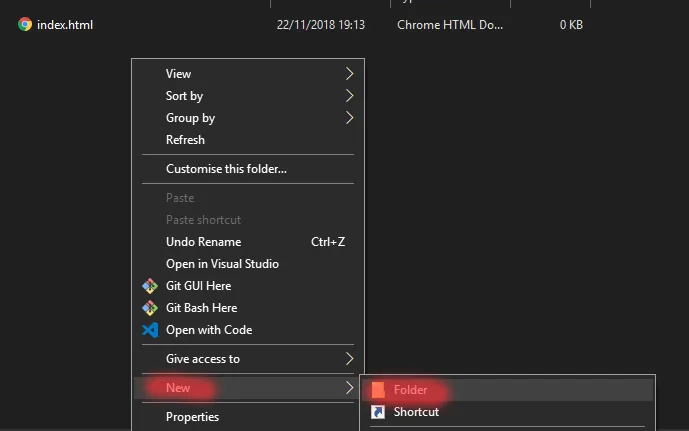The width and height of the screenshot is (689, 431).
Task: Open the New submenu arrow
Action: click(x=349, y=388)
